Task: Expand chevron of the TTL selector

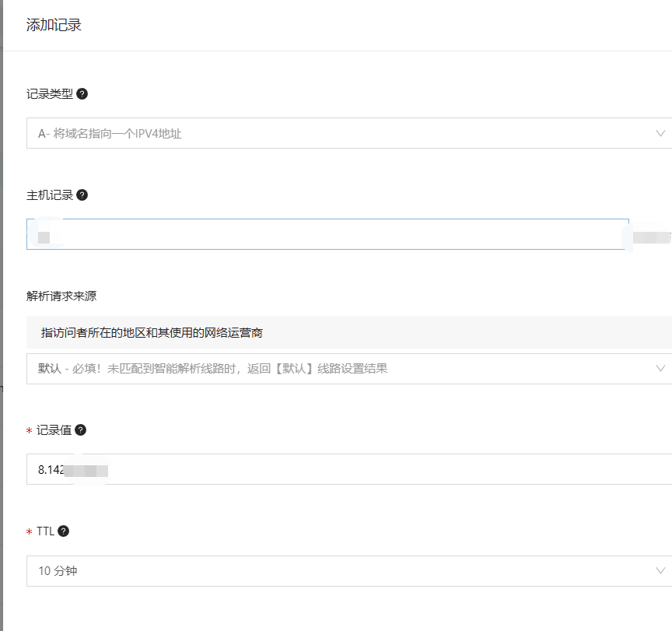Action: coord(660,571)
